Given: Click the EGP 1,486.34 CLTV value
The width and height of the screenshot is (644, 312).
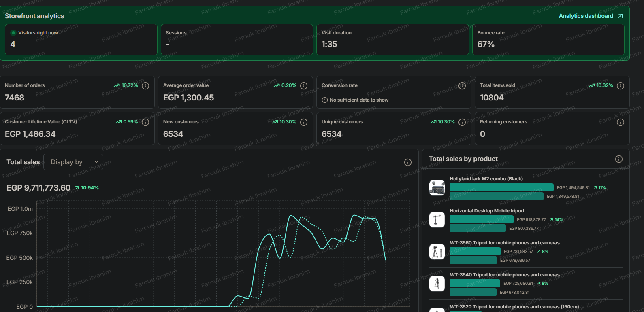Looking at the screenshot, I should 30,134.
